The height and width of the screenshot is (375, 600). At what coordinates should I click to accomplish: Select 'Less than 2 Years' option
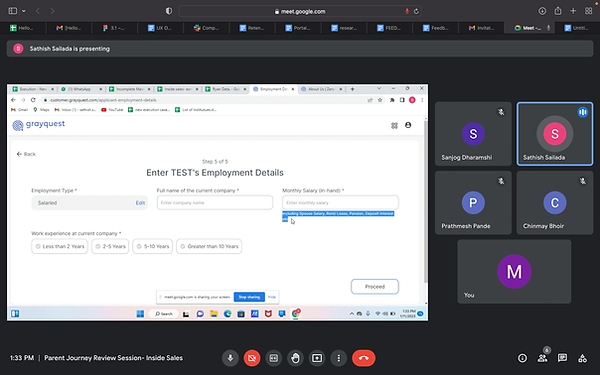[60, 246]
